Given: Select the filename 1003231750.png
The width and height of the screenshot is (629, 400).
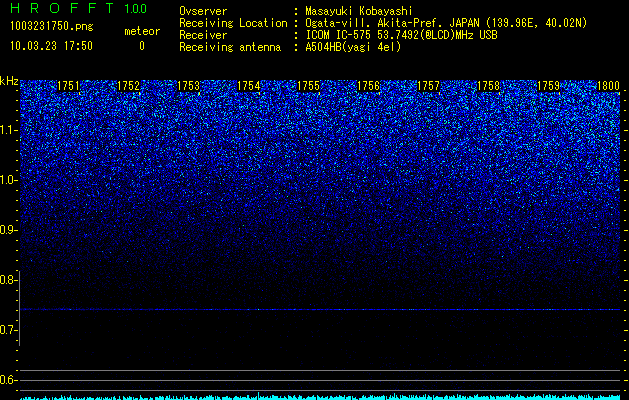Looking at the screenshot, I should [x=51, y=26].
